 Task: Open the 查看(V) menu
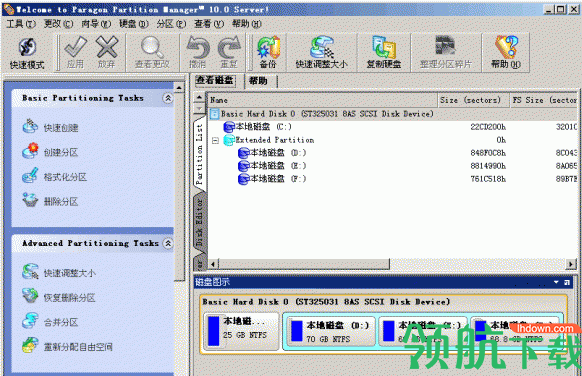[209, 24]
